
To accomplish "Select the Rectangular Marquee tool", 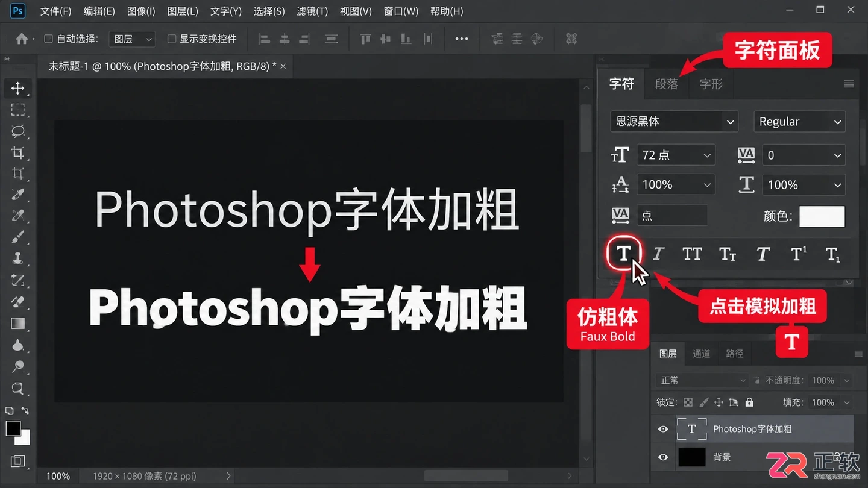I will (x=17, y=110).
